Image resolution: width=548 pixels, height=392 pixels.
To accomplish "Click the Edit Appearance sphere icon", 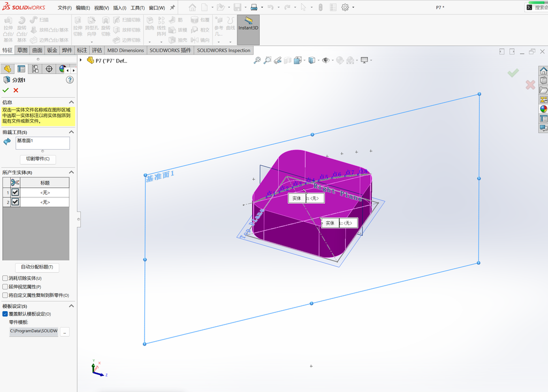I will pos(340,60).
